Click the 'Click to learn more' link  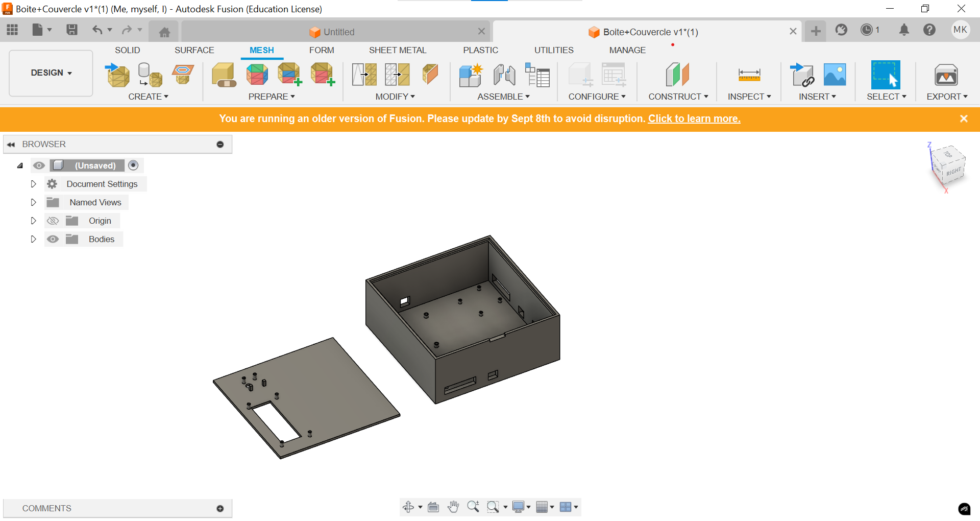[x=694, y=119]
